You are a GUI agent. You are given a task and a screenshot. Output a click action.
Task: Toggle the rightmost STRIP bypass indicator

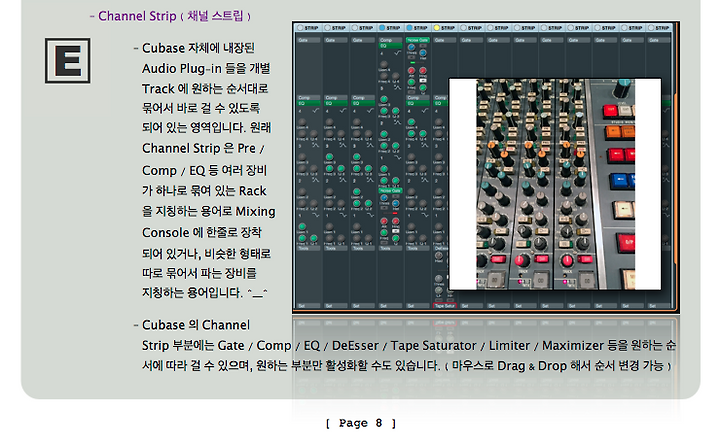[651, 28]
